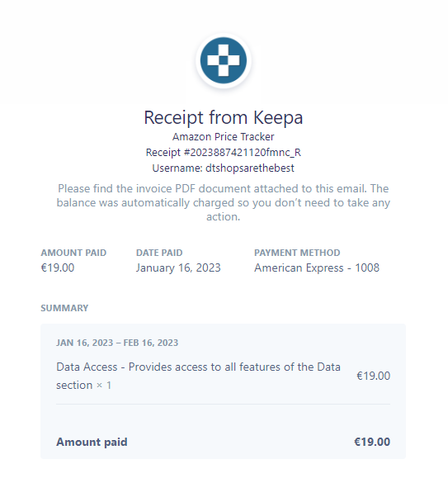Click the divider line in the summary box
Viewport: 448px width, 483px height.
coord(224,404)
